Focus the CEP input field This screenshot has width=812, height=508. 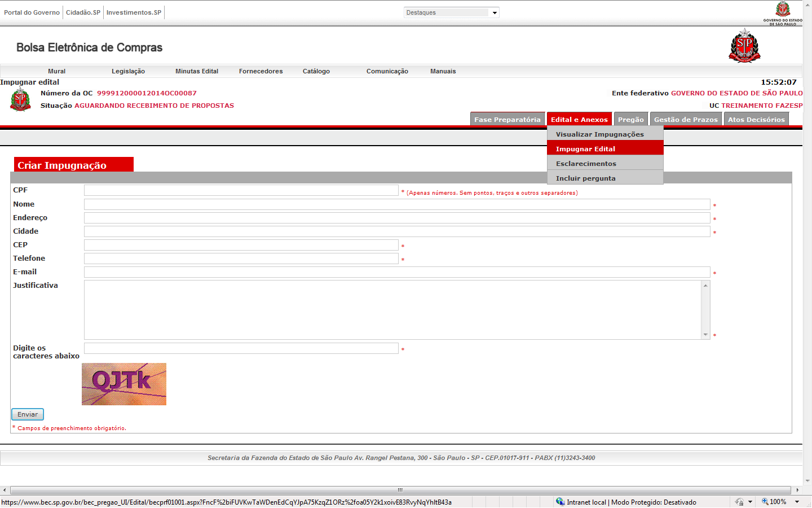(241, 245)
